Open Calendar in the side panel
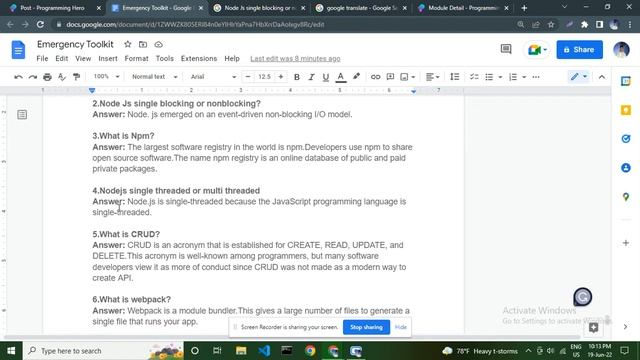This screenshot has height=360, width=640. 626,81
